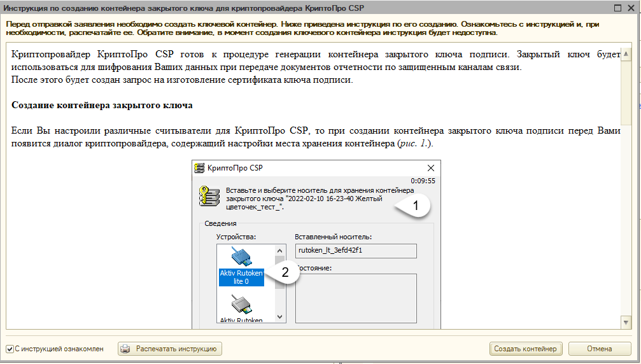Click the rutoken_lt_3efd42f1 inserted media field
641x364 pixels.
pos(356,251)
